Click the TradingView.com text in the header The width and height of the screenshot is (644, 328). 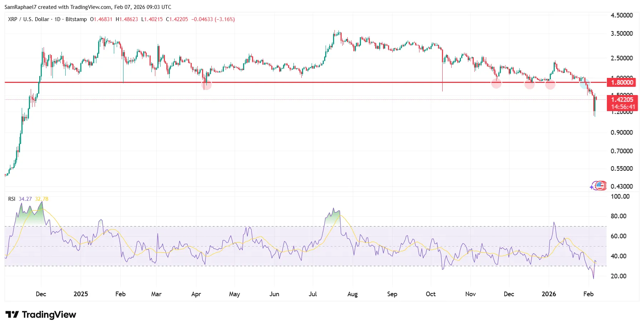89,7
